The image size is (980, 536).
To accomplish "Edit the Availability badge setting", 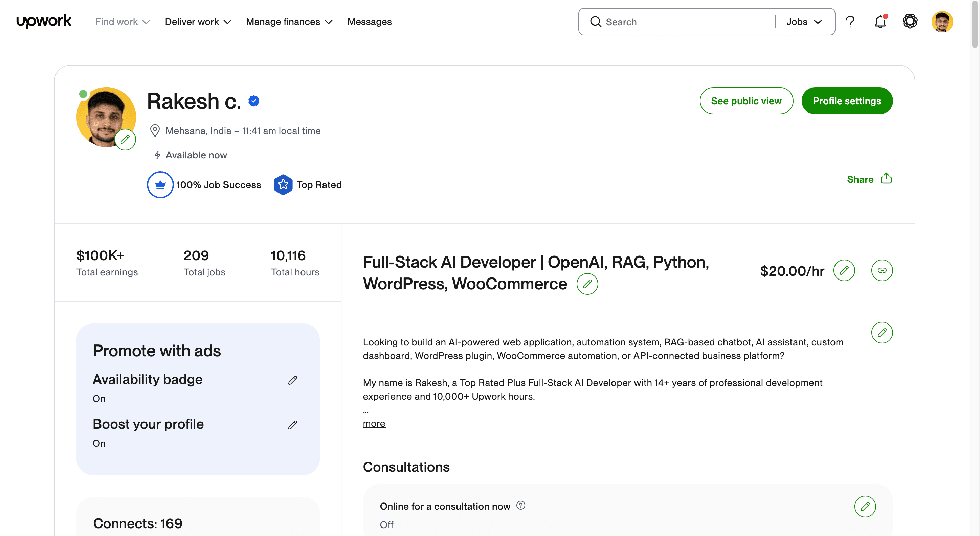I will [x=293, y=380].
